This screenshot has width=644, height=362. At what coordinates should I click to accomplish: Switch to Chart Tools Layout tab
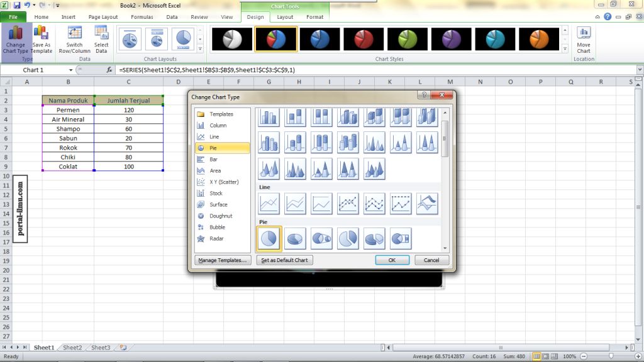(x=285, y=17)
